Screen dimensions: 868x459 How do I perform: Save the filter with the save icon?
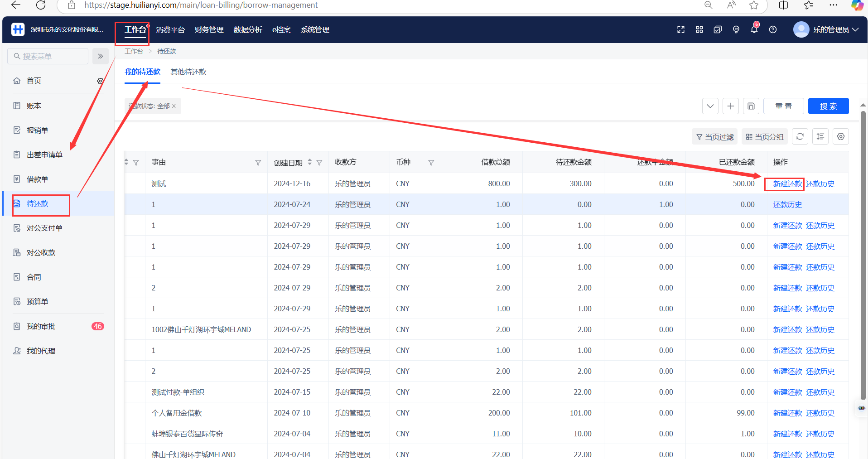[751, 106]
